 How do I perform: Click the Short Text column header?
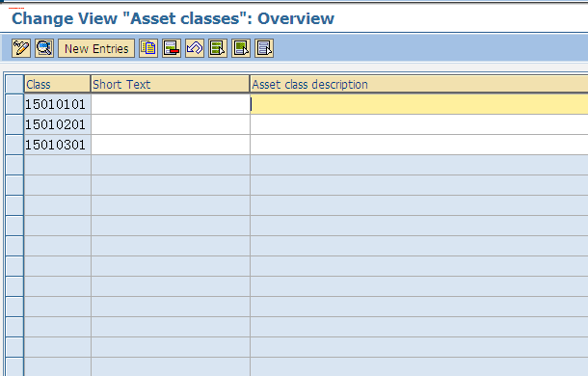point(171,84)
